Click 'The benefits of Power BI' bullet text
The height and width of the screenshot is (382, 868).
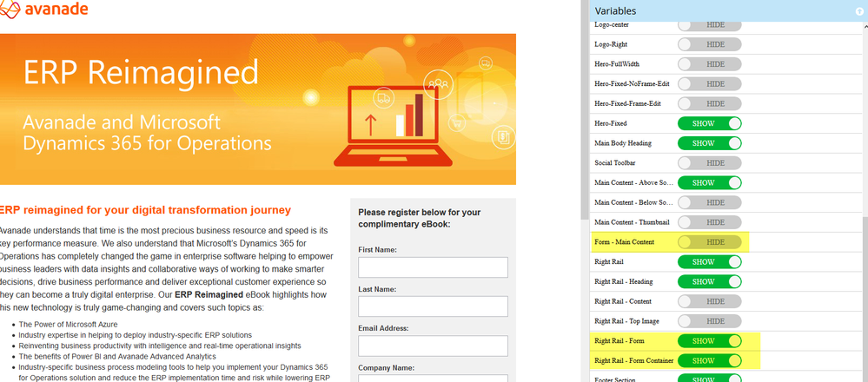tap(117, 357)
